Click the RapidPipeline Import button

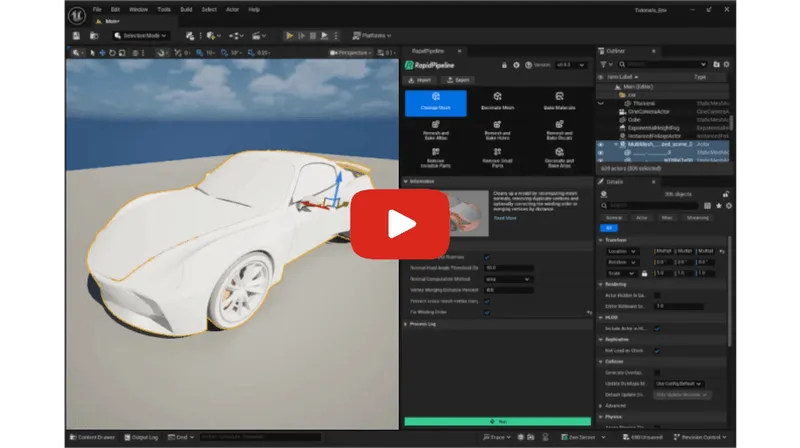pos(419,80)
